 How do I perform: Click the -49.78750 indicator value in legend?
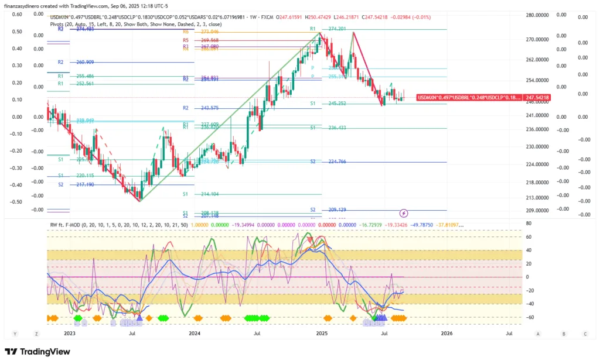coord(422,225)
